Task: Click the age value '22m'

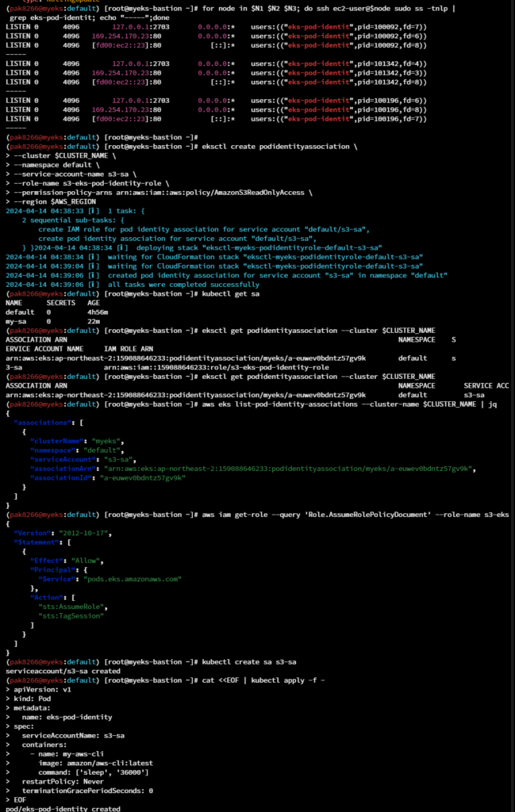Action: click(94, 322)
